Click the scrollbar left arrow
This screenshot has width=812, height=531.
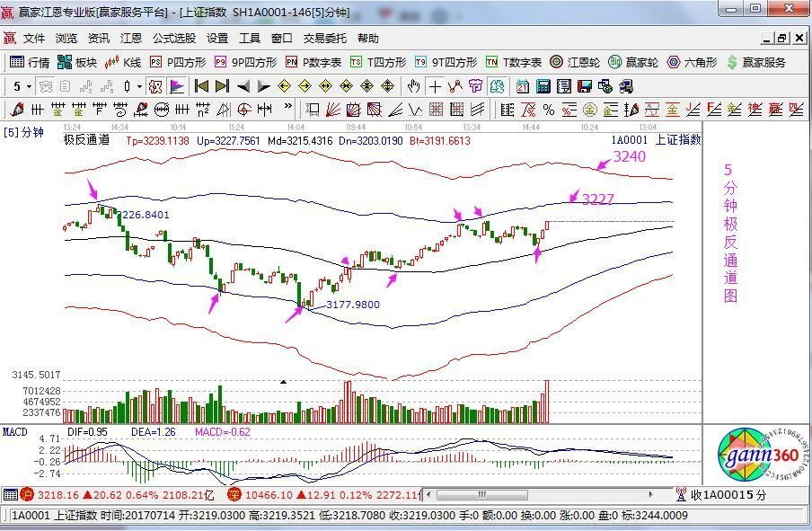(428, 495)
